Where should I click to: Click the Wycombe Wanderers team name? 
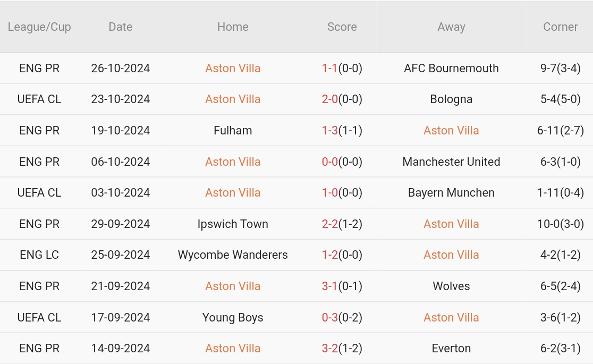point(233,255)
